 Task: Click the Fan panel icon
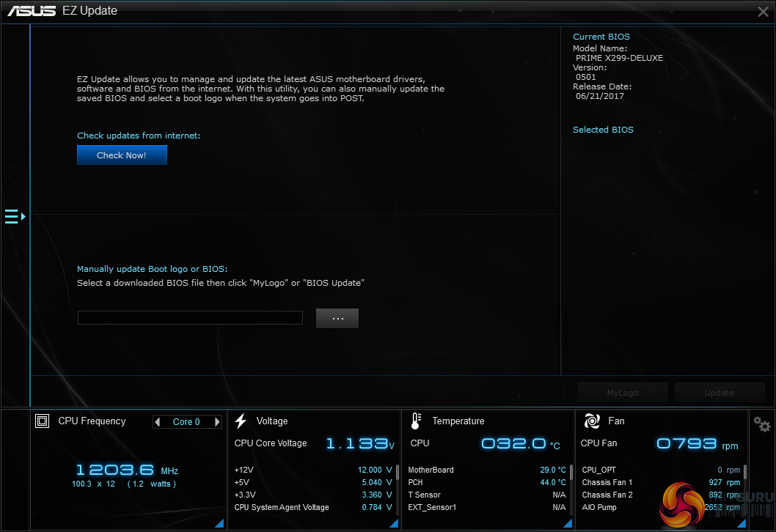coord(592,421)
